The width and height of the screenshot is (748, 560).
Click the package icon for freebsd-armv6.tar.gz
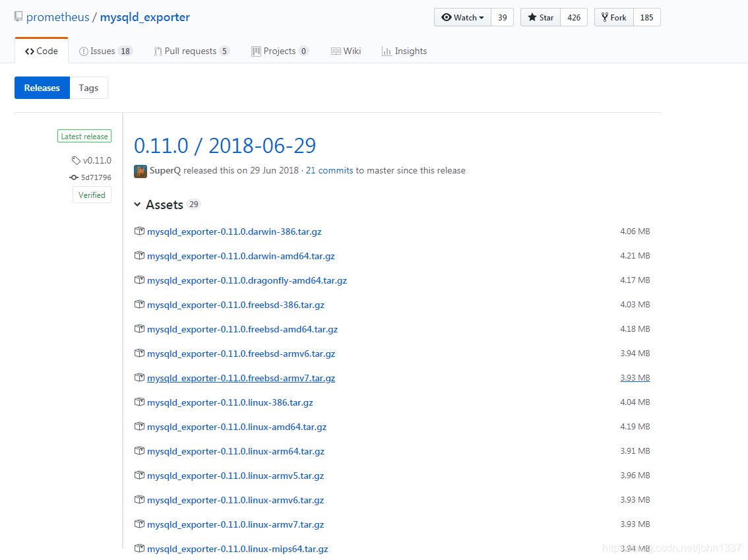tap(139, 353)
